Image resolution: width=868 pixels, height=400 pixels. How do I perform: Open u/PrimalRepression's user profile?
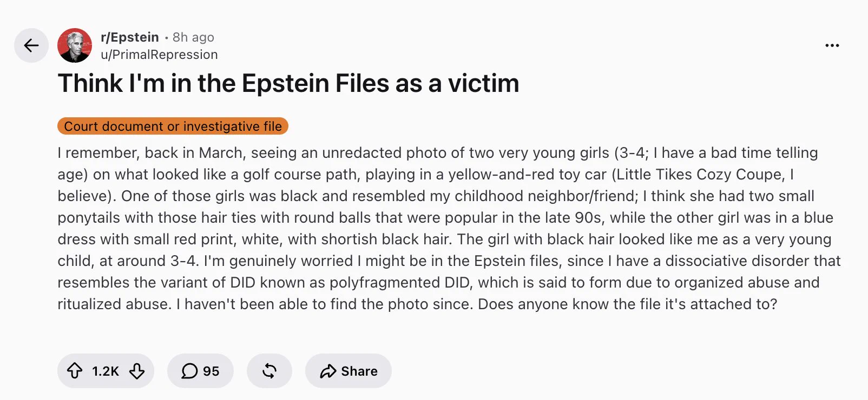(159, 55)
